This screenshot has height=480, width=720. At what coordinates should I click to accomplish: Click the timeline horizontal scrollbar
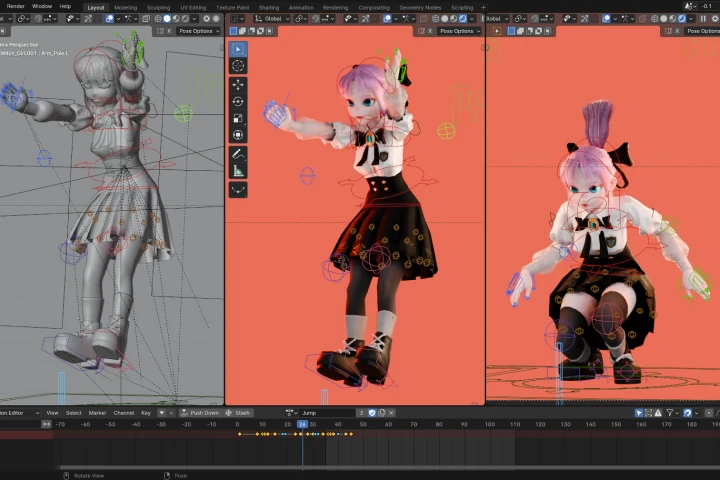[388, 468]
